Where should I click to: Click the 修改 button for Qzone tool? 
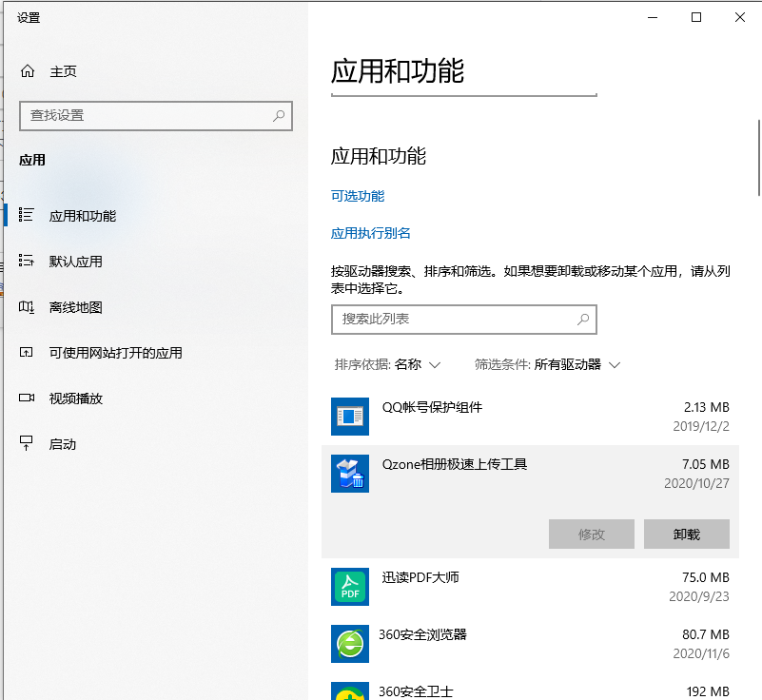pyautogui.click(x=591, y=534)
